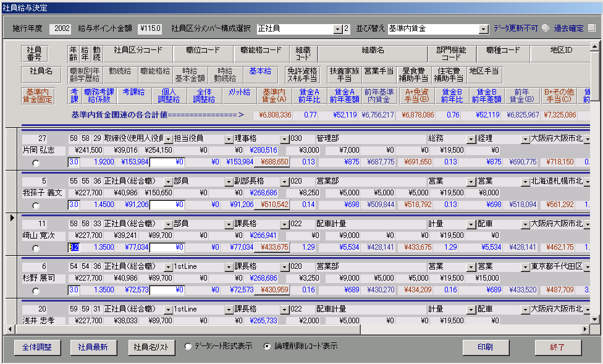The width and height of the screenshot is (603, 364).
Task: Click the 施行年度 2002 field
Action: pyautogui.click(x=61, y=28)
